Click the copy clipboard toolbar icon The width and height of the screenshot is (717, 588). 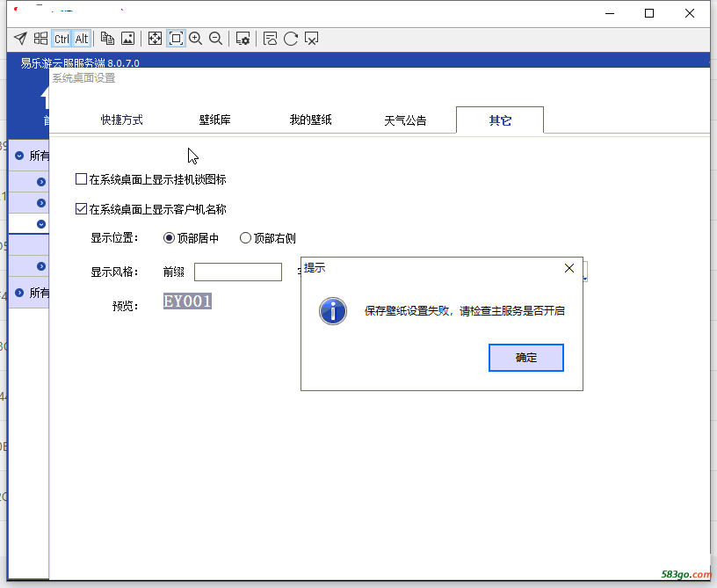(107, 39)
